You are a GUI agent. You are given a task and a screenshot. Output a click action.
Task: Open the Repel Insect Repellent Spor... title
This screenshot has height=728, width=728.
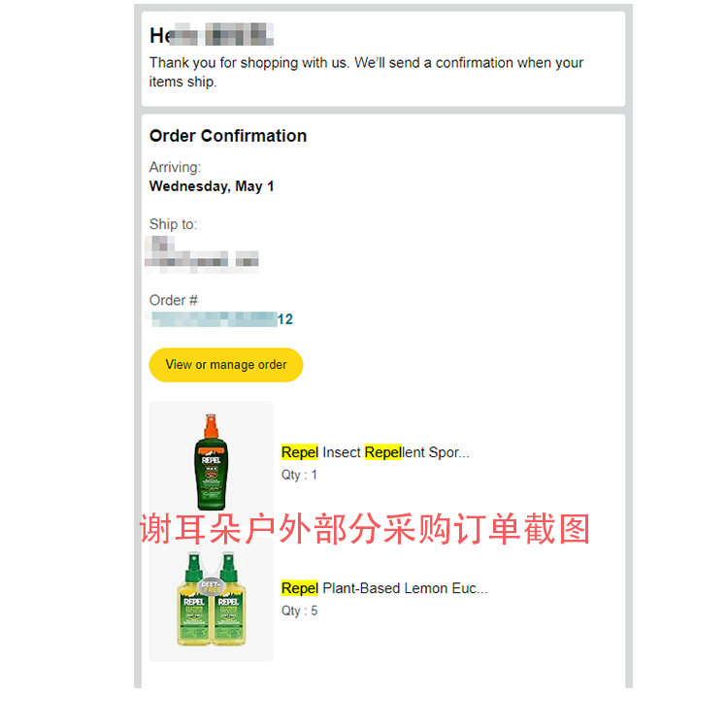click(x=375, y=452)
